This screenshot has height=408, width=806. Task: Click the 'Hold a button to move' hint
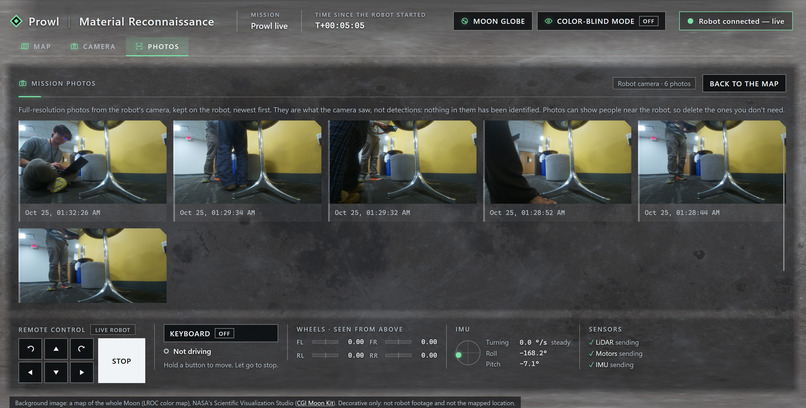[x=221, y=365]
